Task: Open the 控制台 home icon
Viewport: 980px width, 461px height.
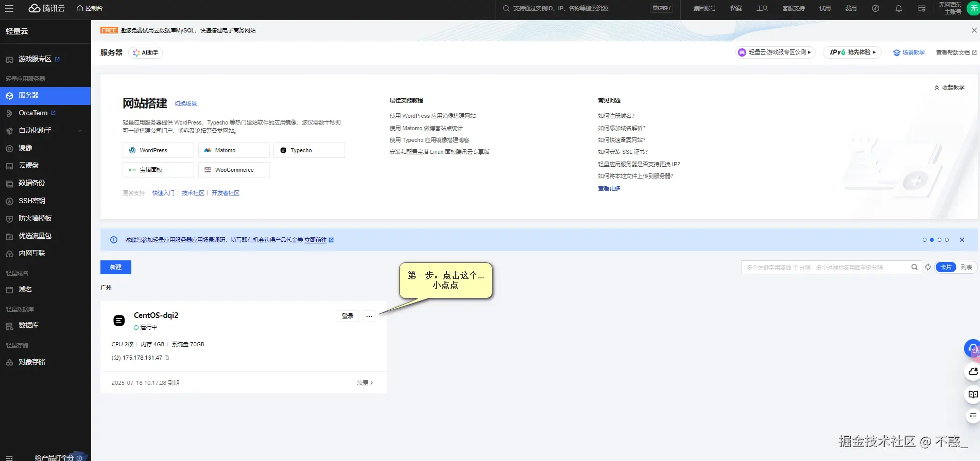Action: coord(80,8)
